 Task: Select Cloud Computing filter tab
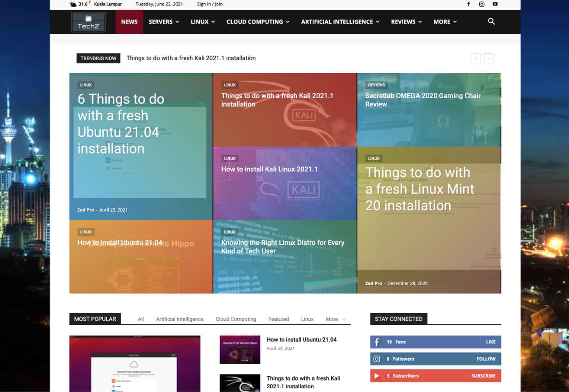(x=236, y=319)
